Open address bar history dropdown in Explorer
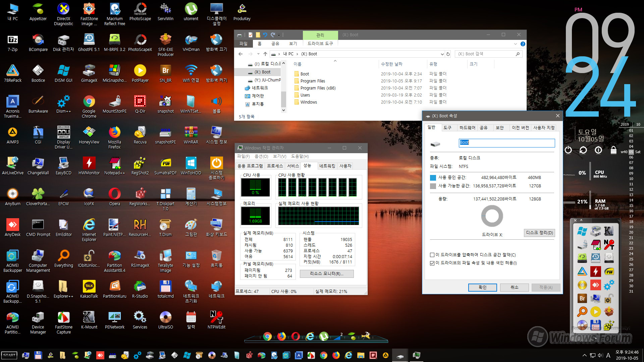 [x=442, y=54]
